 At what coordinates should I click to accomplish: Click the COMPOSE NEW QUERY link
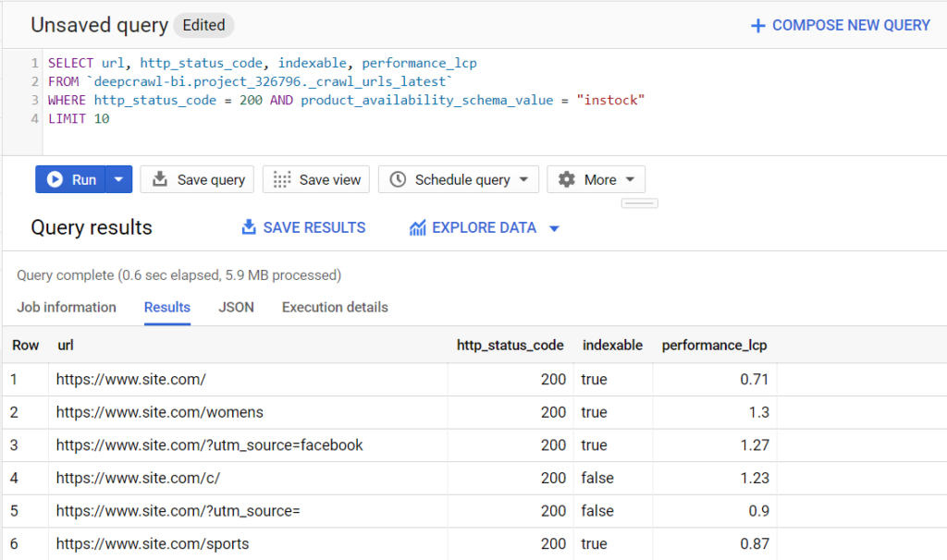[851, 25]
